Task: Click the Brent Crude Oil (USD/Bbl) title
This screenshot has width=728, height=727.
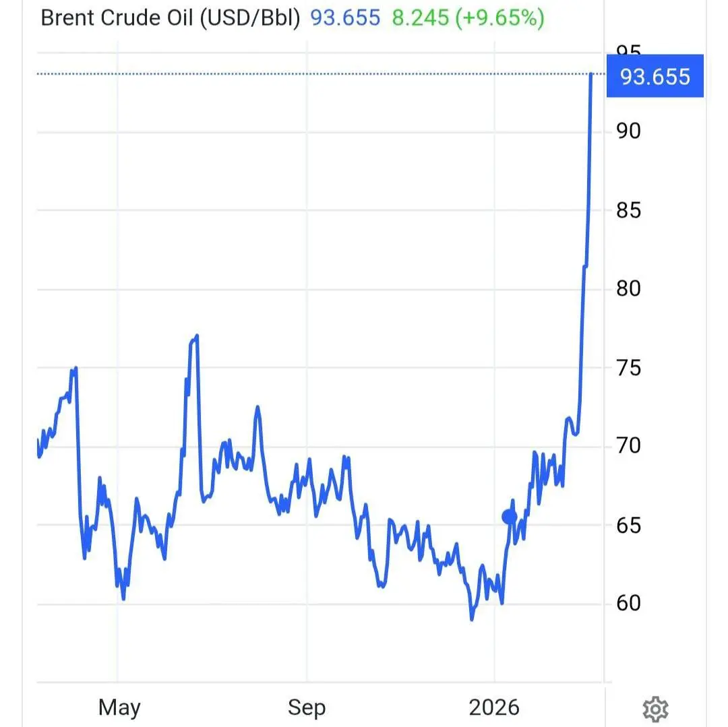Action: click(171, 18)
